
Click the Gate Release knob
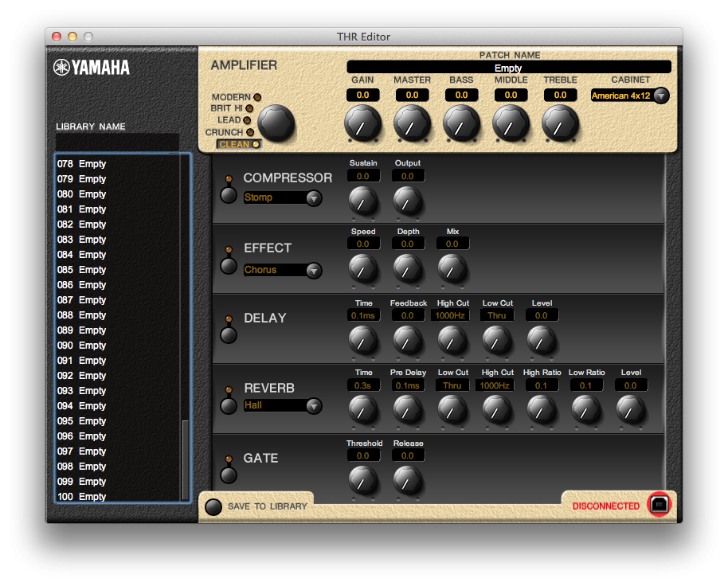click(x=407, y=480)
